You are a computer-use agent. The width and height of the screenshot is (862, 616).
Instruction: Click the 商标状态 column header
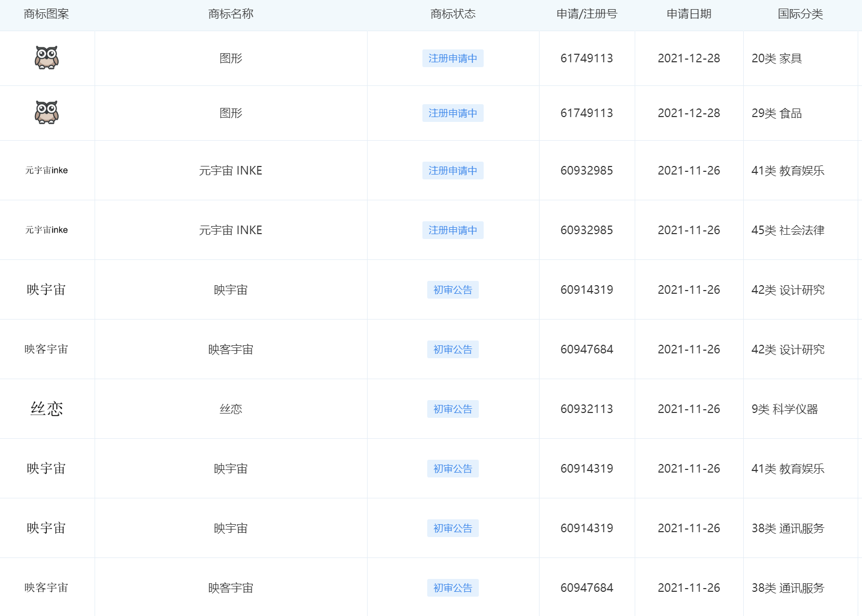pyautogui.click(x=453, y=14)
